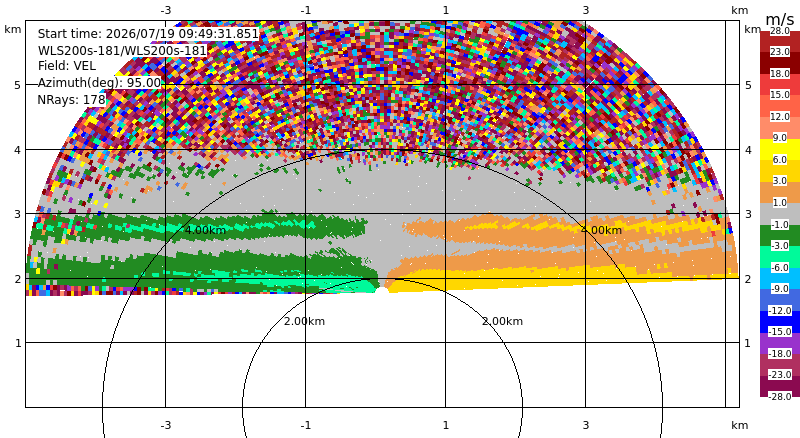Click the Start time text label

[x=148, y=34]
